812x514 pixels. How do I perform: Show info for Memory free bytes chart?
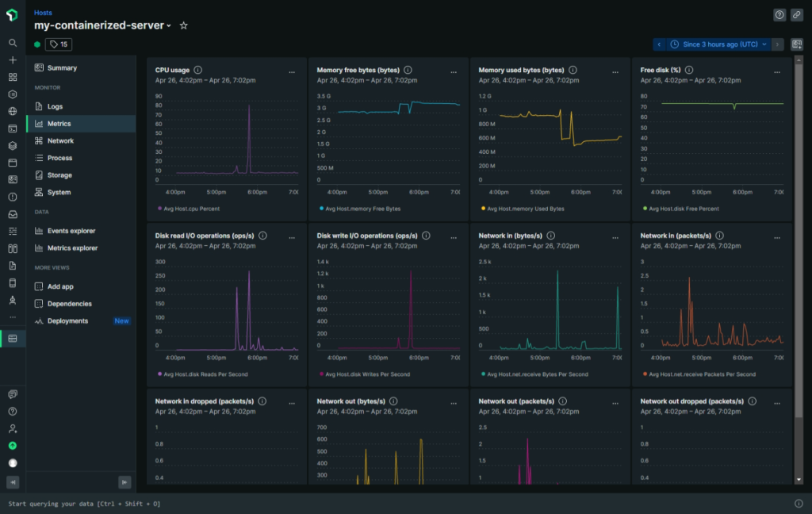click(408, 70)
